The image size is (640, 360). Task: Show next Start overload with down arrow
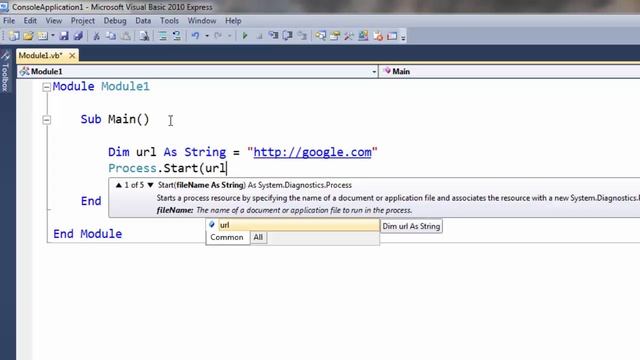[150, 185]
